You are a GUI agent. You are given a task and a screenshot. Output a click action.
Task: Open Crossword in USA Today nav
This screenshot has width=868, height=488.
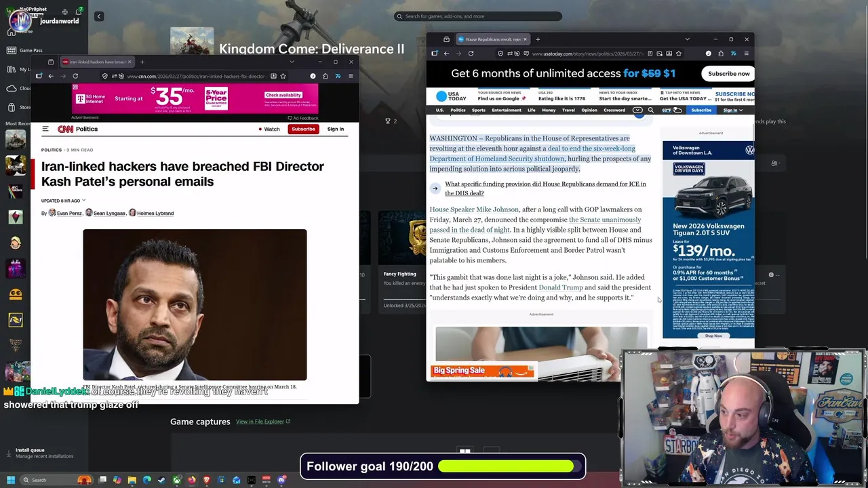pos(614,110)
